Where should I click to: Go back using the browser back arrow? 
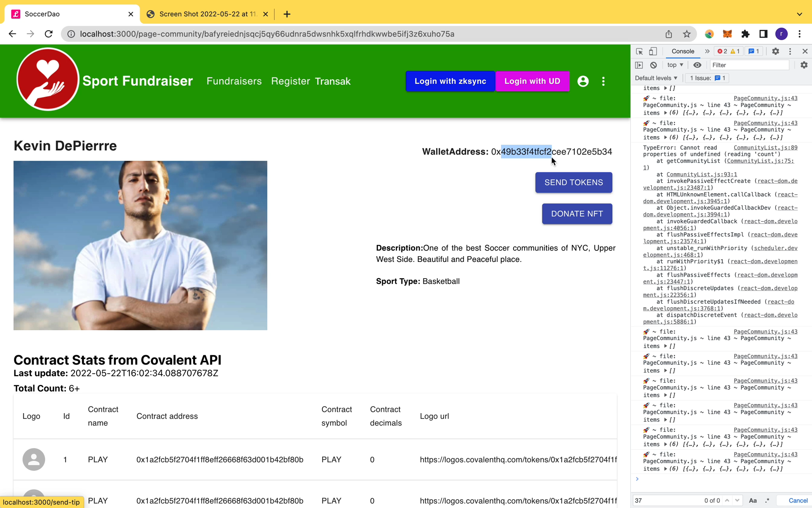point(12,34)
